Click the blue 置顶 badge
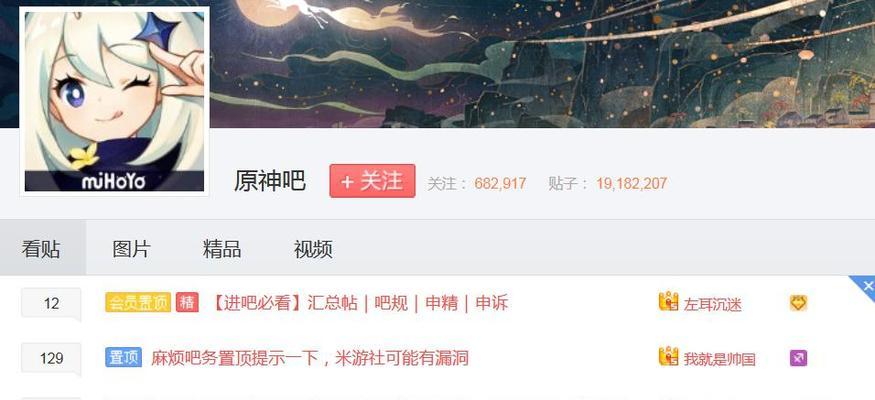This screenshot has width=875, height=400. pos(123,357)
